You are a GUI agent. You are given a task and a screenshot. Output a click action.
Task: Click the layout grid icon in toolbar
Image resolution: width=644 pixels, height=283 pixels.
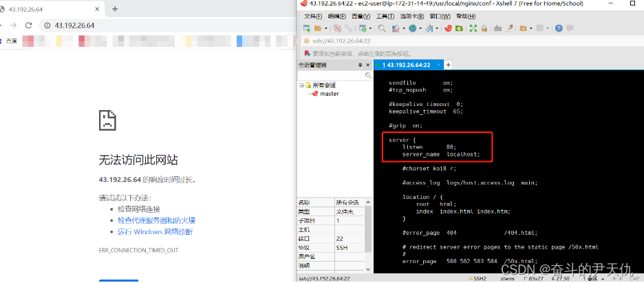tap(539, 28)
